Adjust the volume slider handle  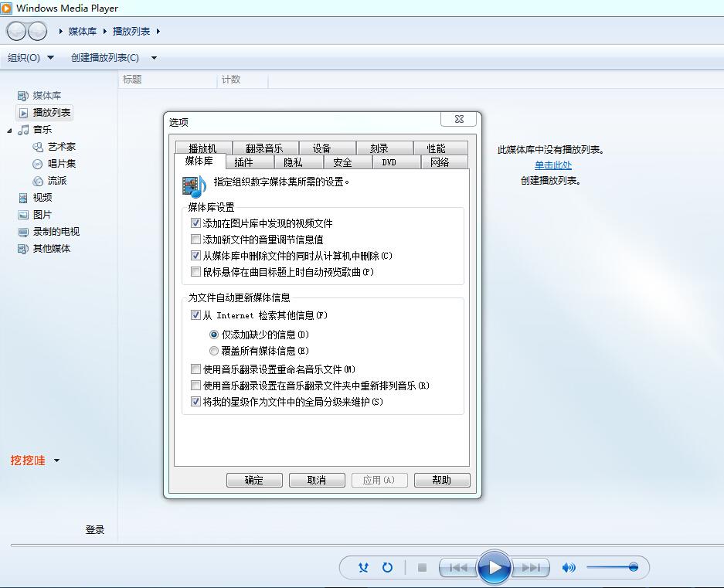click(633, 567)
